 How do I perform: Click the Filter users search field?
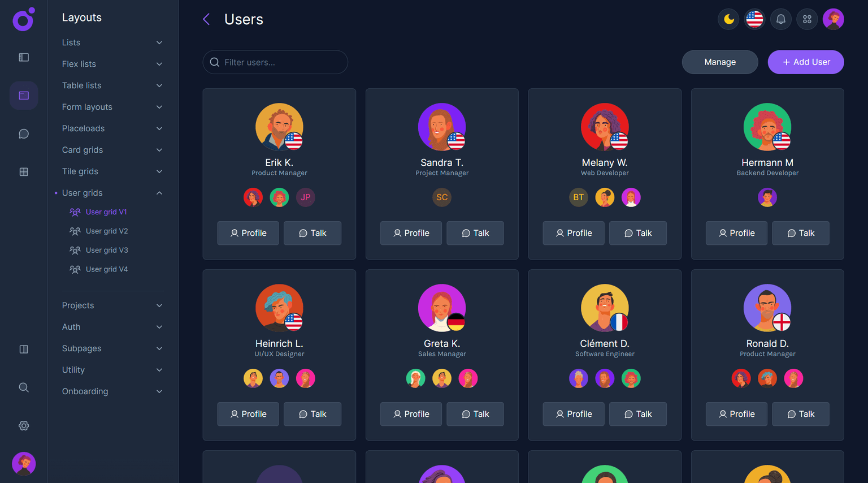point(275,62)
